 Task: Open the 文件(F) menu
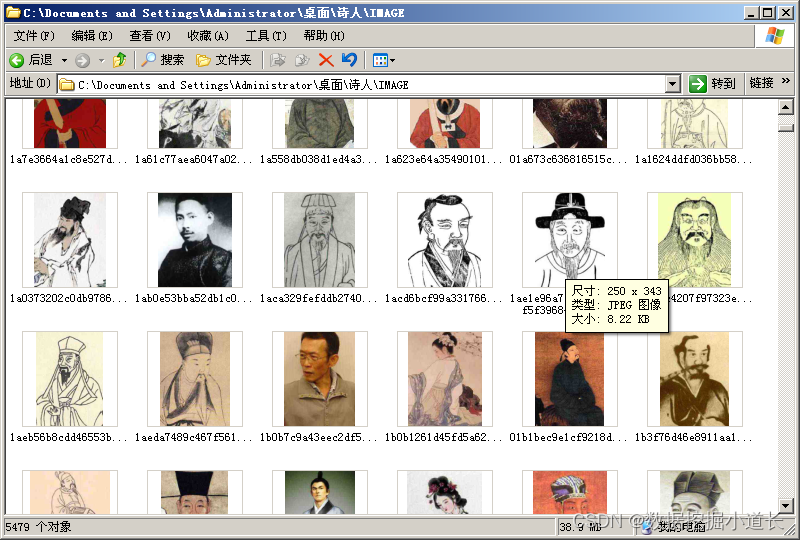(34, 36)
